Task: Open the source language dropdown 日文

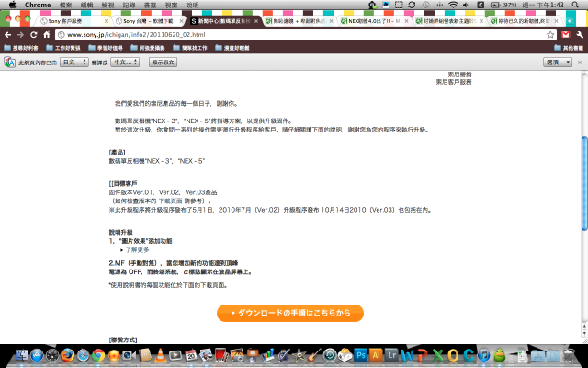Action: 74,63
